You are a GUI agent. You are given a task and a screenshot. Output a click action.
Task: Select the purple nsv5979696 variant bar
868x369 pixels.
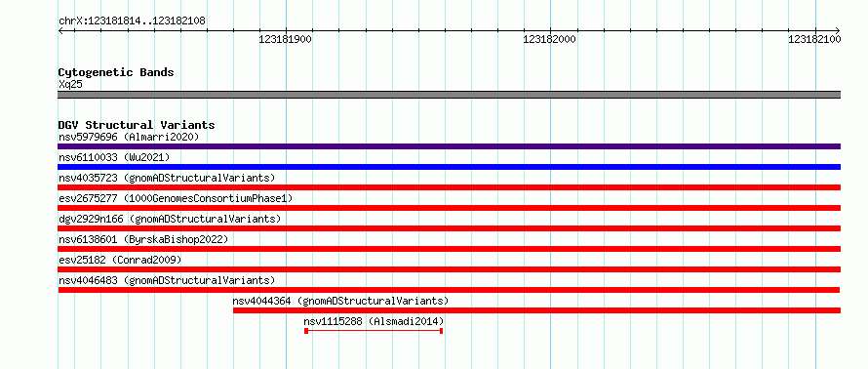coord(449,146)
